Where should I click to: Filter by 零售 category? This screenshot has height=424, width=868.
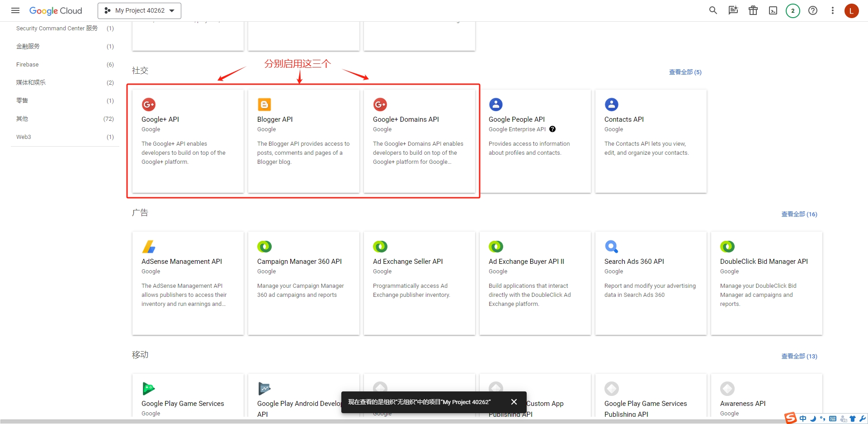point(65,100)
